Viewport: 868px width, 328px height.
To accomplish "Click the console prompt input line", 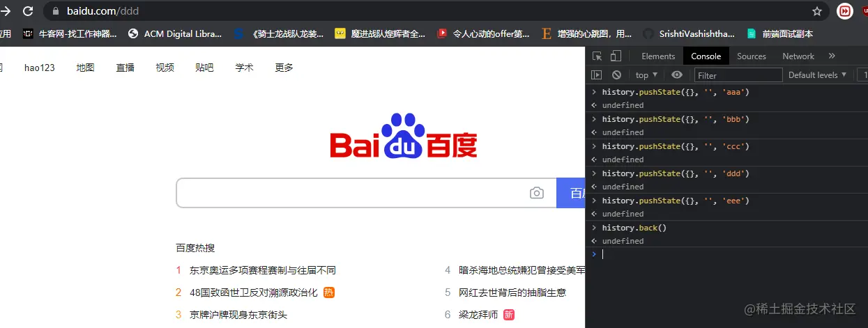I will pyautogui.click(x=726, y=254).
